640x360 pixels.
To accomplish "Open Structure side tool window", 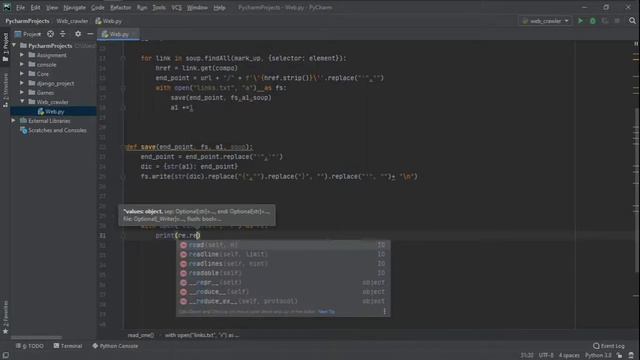I will [5, 90].
